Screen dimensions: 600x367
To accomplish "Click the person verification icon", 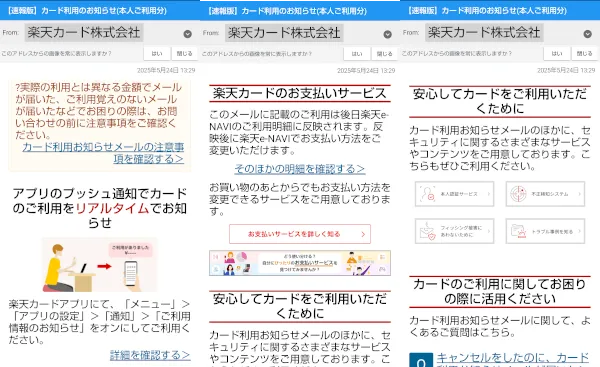I will coord(427,194).
